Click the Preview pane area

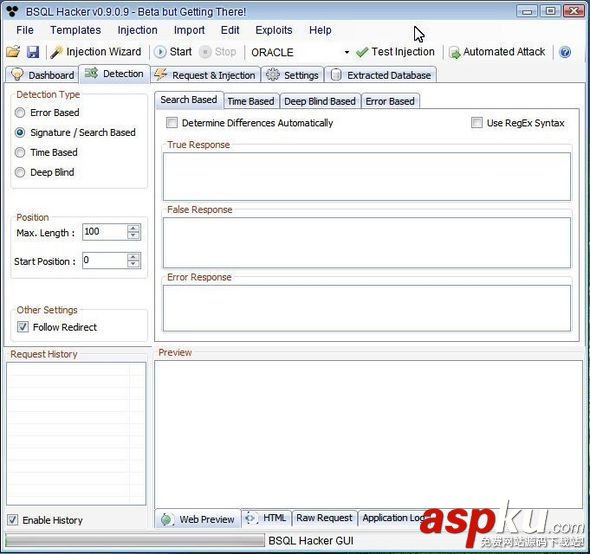[x=368, y=434]
